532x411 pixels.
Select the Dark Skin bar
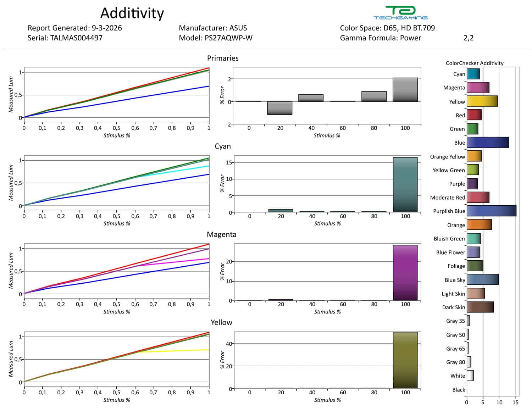pyautogui.click(x=480, y=307)
